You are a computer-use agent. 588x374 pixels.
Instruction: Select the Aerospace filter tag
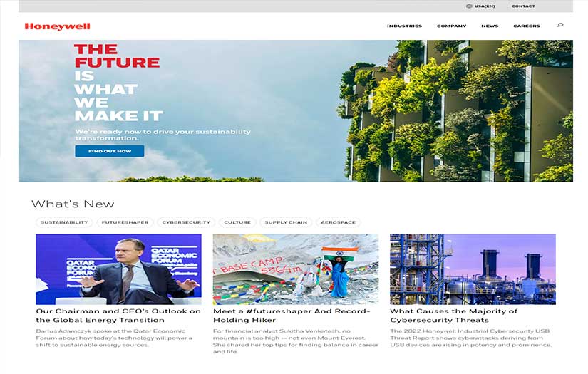tap(339, 222)
